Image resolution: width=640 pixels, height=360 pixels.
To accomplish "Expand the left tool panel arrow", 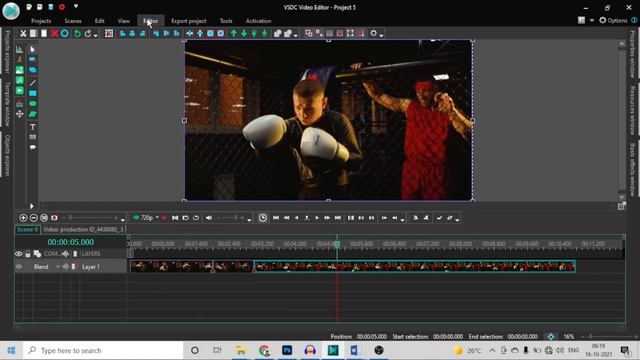I will pos(31,206).
